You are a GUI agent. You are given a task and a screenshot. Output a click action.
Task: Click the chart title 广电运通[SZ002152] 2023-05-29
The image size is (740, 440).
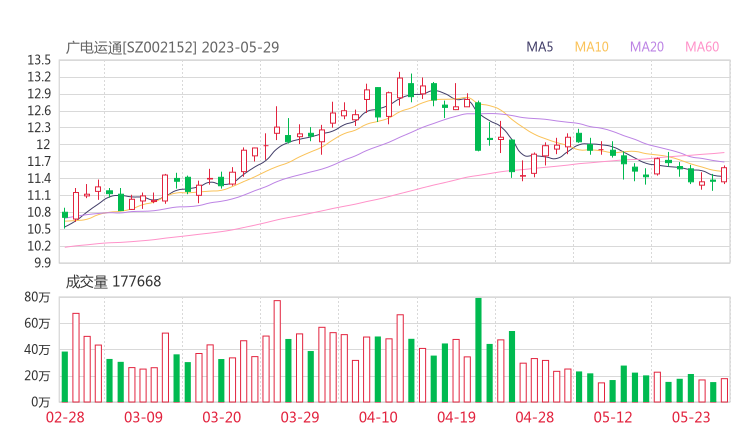172,47
